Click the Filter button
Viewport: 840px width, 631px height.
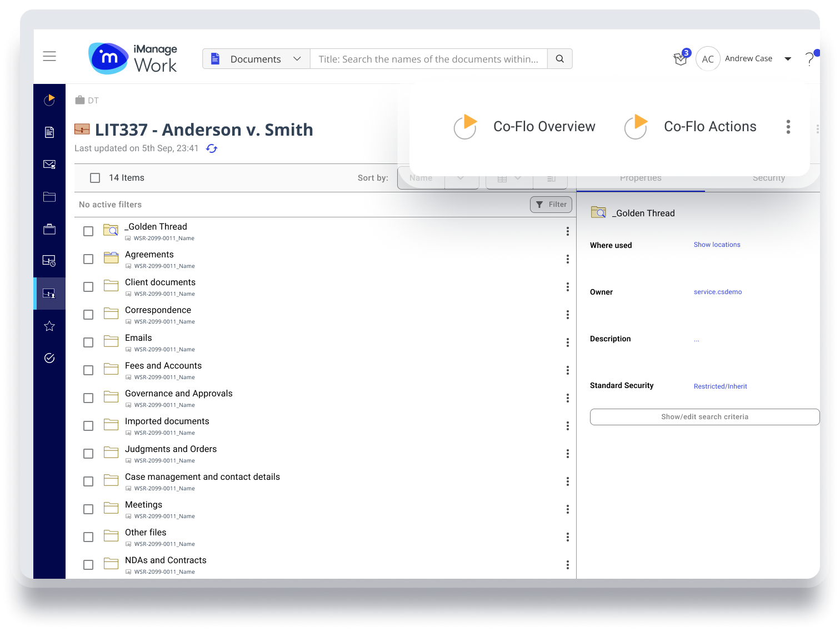coord(551,205)
